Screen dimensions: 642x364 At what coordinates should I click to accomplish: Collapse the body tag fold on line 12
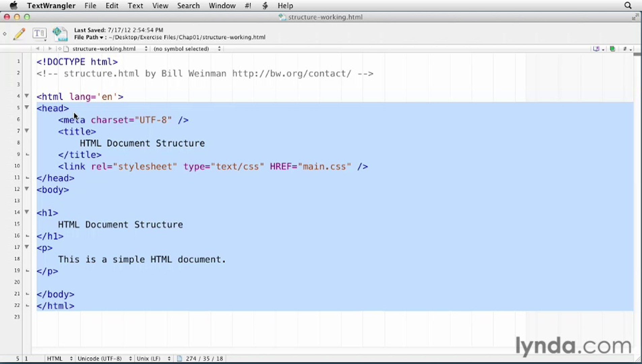point(27,189)
